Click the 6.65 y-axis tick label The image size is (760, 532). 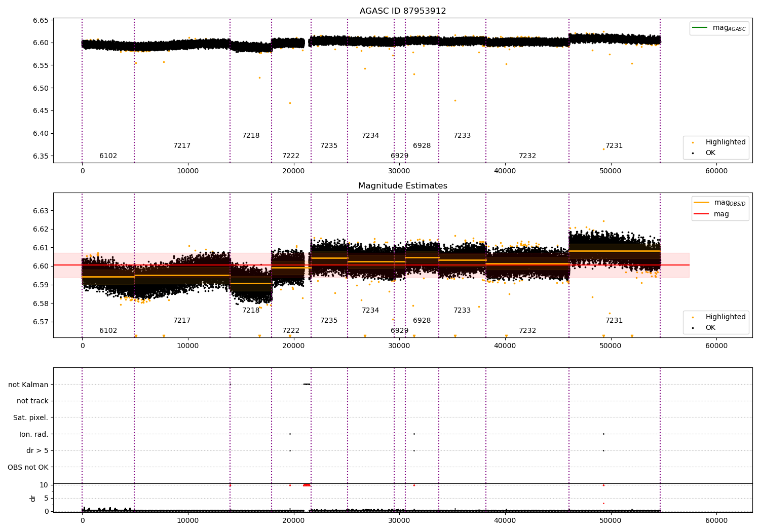pyautogui.click(x=41, y=21)
